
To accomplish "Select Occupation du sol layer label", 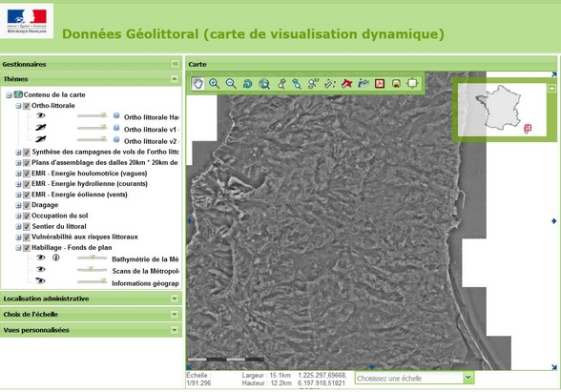I will pyautogui.click(x=60, y=216).
